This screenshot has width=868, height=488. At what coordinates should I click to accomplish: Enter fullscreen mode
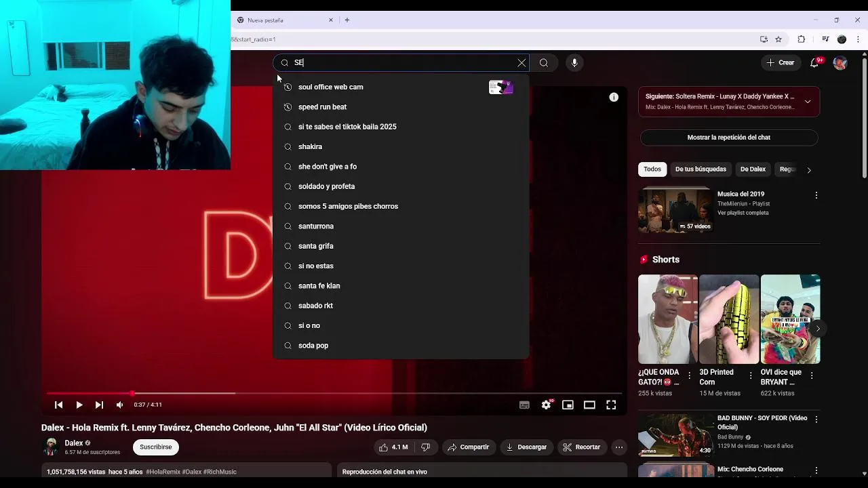pyautogui.click(x=611, y=405)
